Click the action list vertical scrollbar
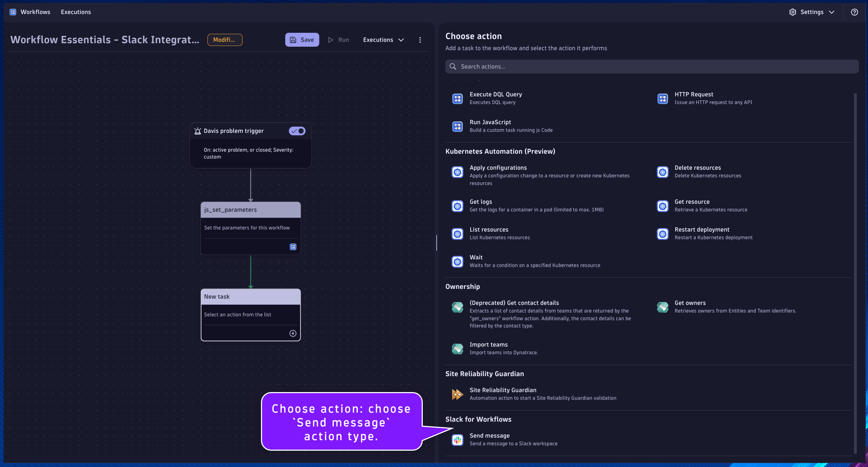The image size is (868, 467). 855,273
